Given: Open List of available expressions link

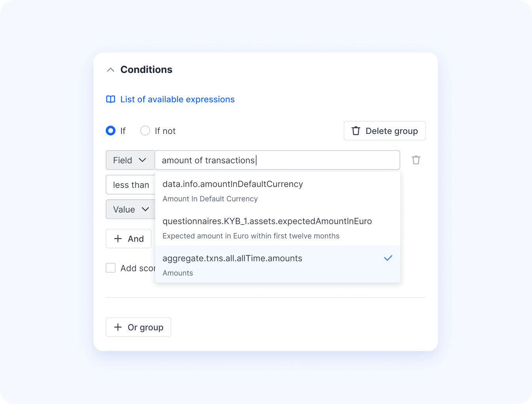Looking at the screenshot, I should pyautogui.click(x=177, y=99).
